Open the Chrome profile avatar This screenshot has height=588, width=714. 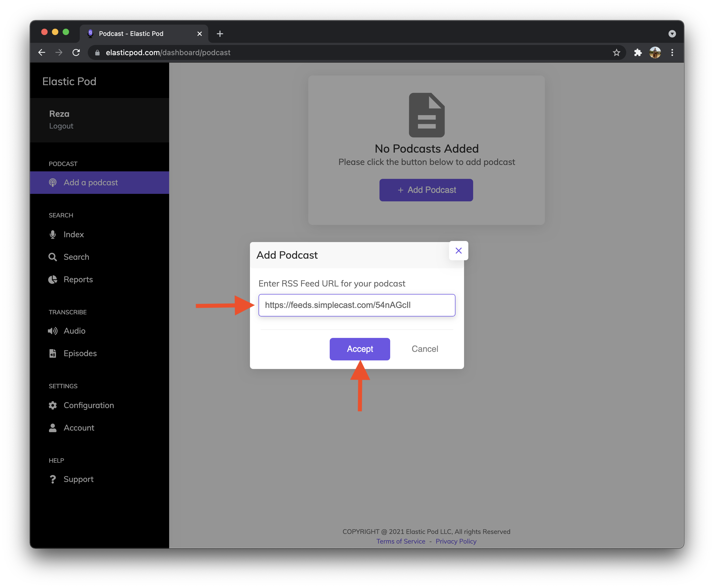(655, 52)
